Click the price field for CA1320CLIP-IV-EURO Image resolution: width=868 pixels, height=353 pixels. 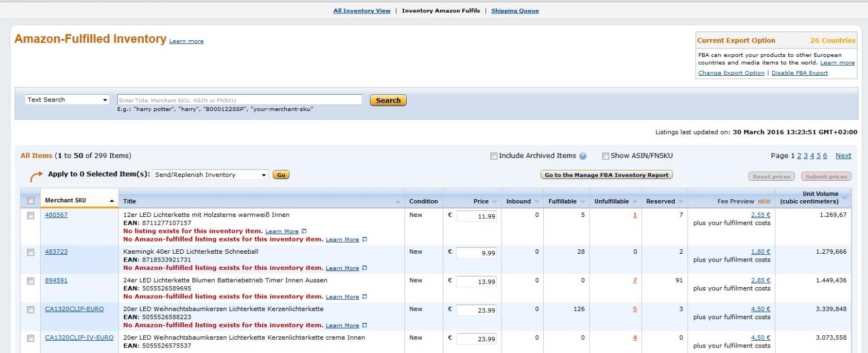tap(476, 339)
